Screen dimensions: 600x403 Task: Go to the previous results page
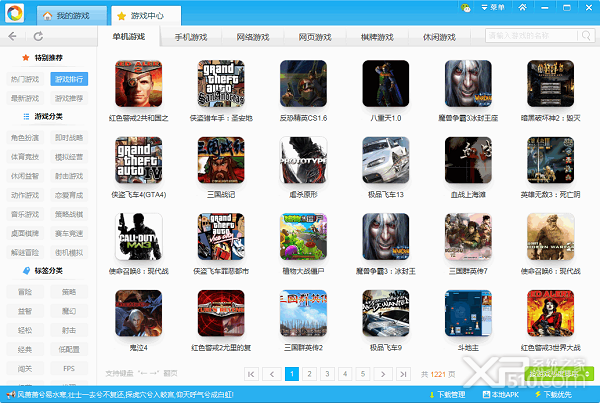272,374
